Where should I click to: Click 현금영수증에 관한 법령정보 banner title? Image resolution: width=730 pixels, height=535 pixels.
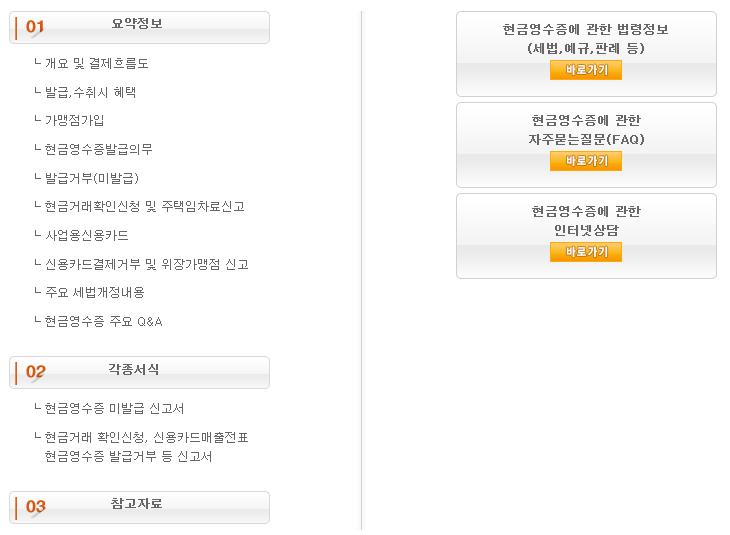pyautogui.click(x=586, y=38)
